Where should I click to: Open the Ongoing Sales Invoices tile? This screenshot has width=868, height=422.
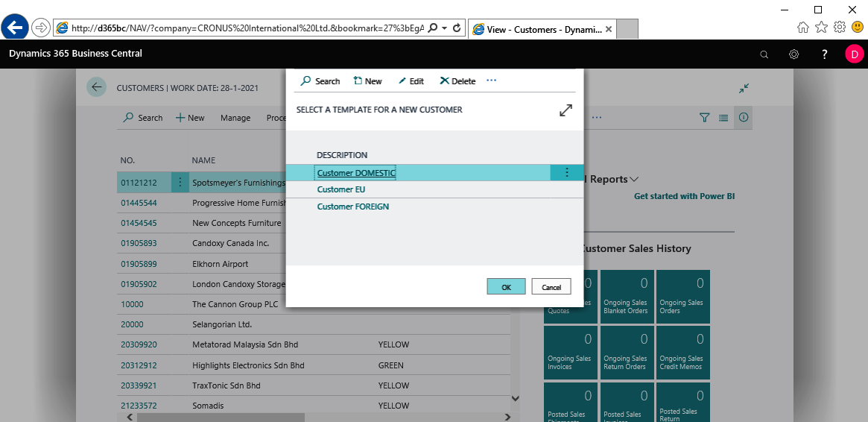571,352
